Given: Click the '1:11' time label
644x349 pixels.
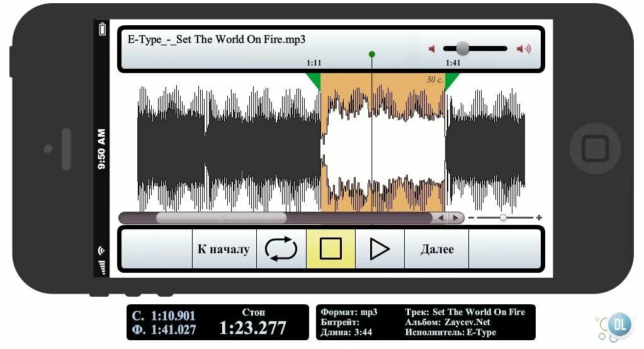Looking at the screenshot, I should [314, 63].
